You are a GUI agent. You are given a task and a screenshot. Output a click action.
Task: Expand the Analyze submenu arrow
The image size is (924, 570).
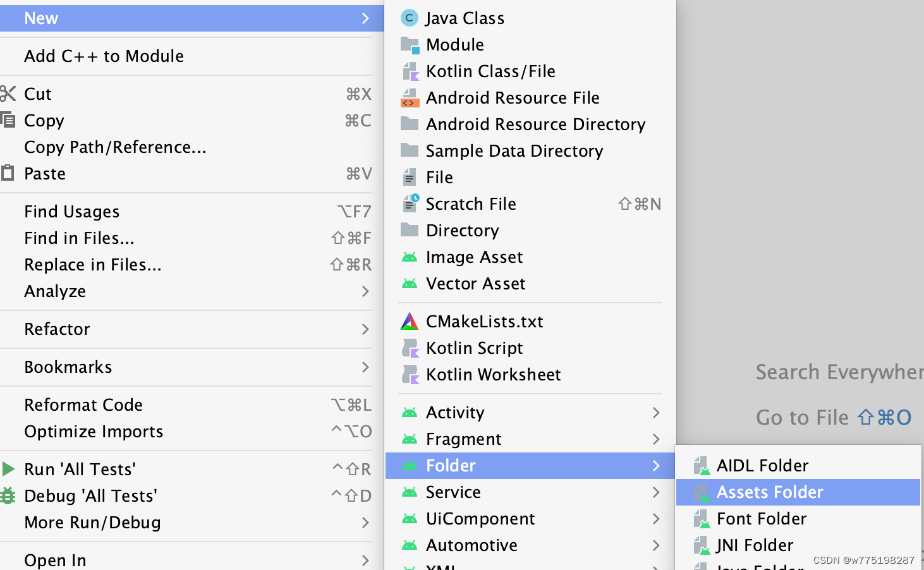point(365,291)
